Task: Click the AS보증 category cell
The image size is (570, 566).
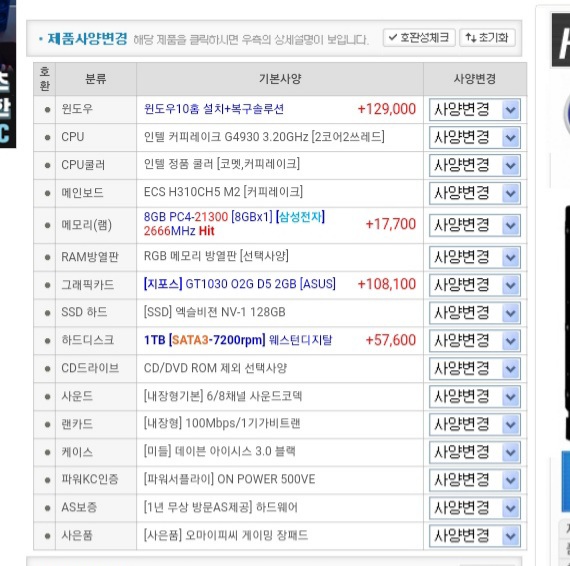Action: [x=96, y=508]
